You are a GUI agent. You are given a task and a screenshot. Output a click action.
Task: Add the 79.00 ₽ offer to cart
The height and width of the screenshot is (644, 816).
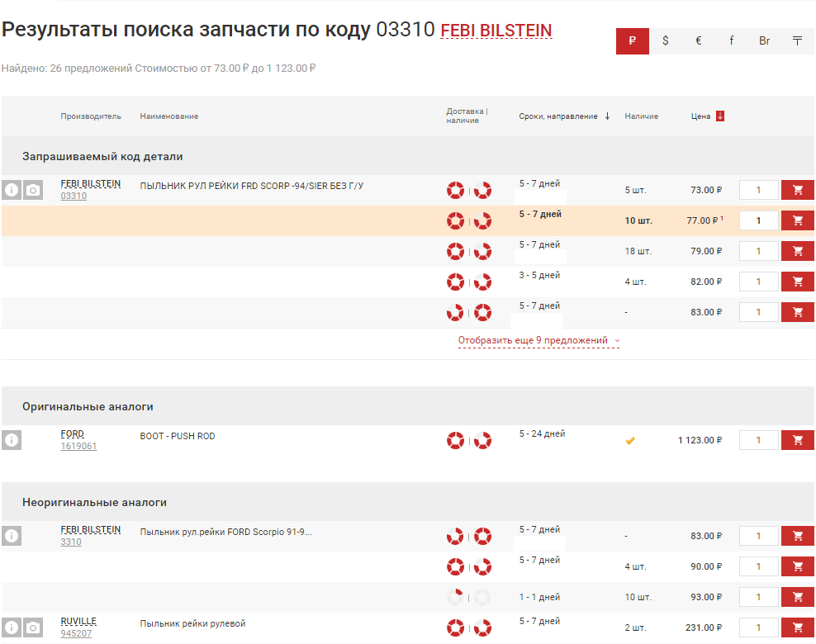coord(797,251)
